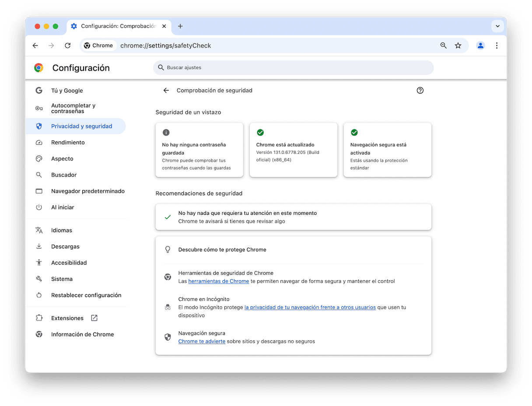
Task: Go back with the browser back arrow
Action: (35, 45)
